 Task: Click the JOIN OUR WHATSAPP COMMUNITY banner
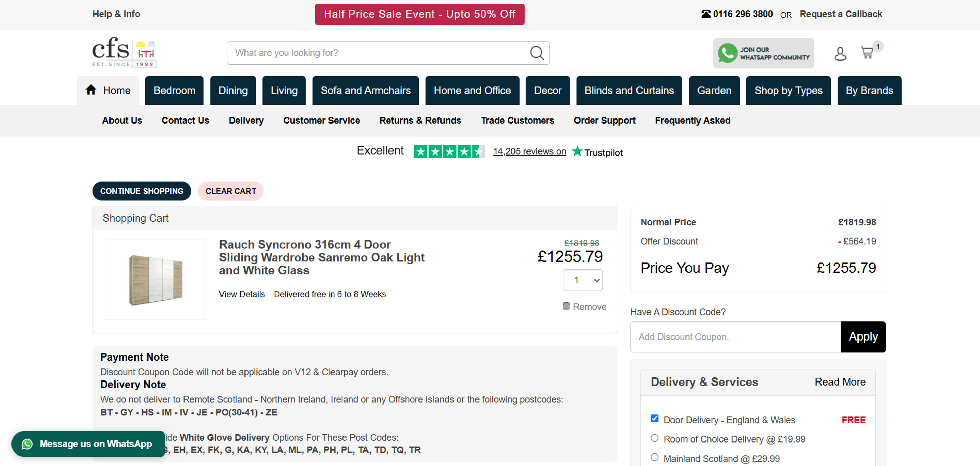(x=763, y=53)
